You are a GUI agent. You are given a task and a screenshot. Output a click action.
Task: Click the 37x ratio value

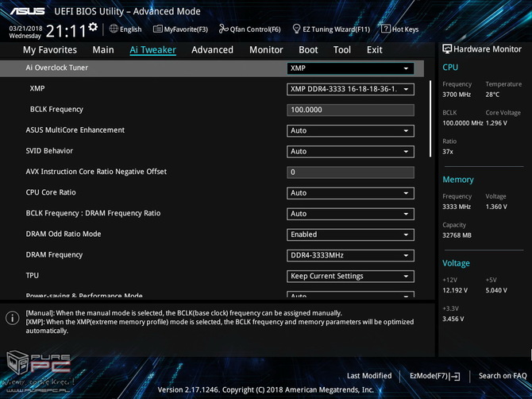tap(448, 152)
